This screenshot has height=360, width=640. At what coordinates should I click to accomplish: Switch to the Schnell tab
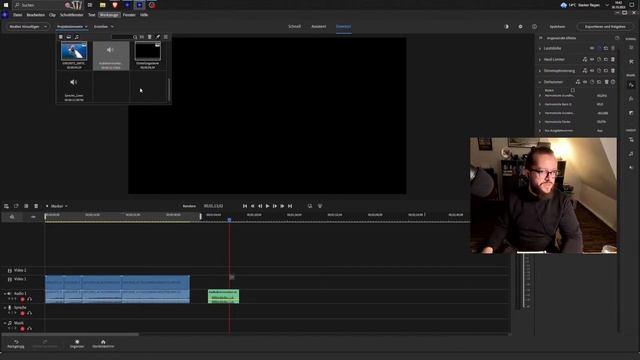[x=294, y=27]
